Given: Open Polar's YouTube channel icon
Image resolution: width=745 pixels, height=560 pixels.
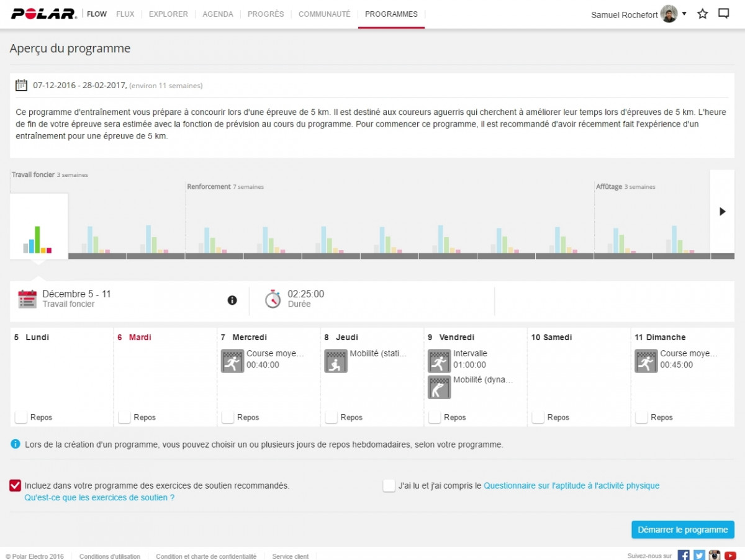Looking at the screenshot, I should 729,556.
